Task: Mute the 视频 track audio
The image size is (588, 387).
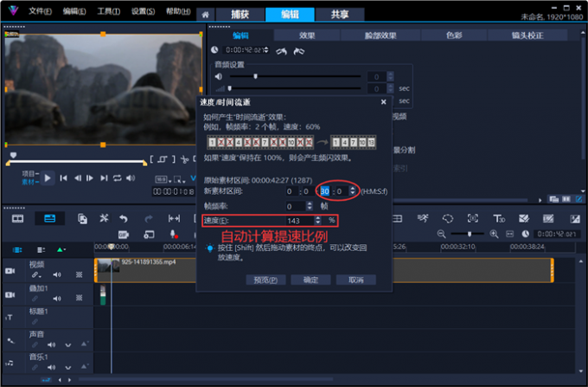Action: tap(56, 274)
